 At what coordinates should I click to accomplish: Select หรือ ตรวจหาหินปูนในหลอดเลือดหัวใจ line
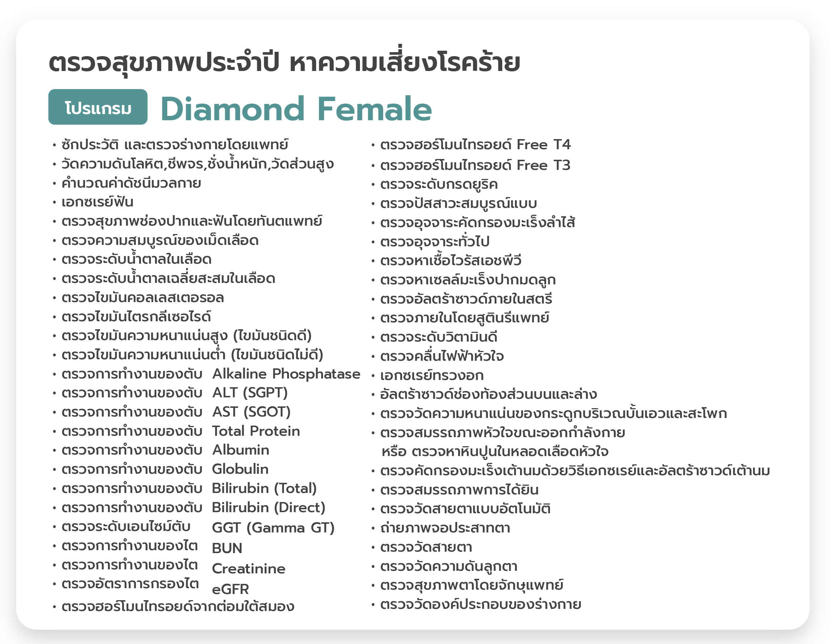[x=495, y=451]
